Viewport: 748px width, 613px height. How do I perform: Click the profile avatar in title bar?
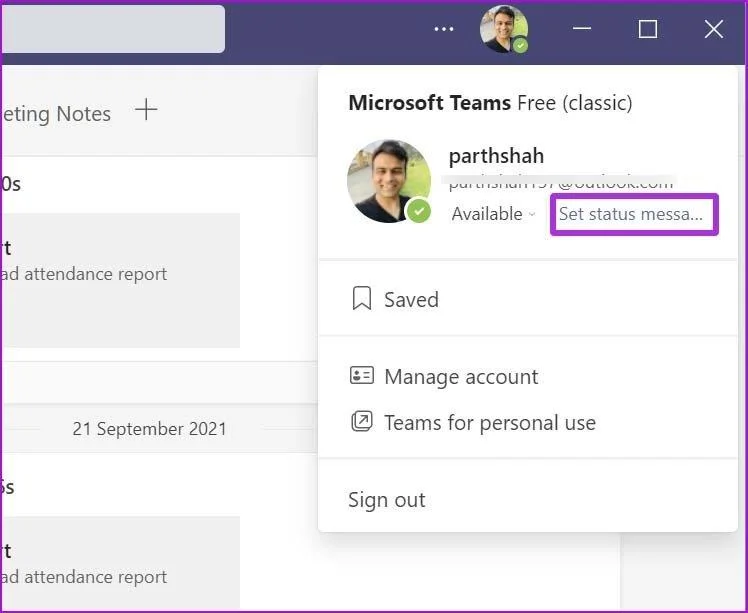point(504,29)
